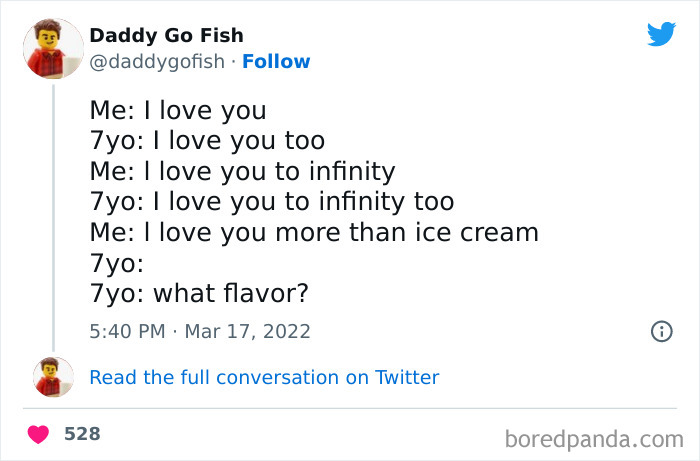The height and width of the screenshot is (461, 700).
Task: Click the 528 likes count
Action: point(82,434)
